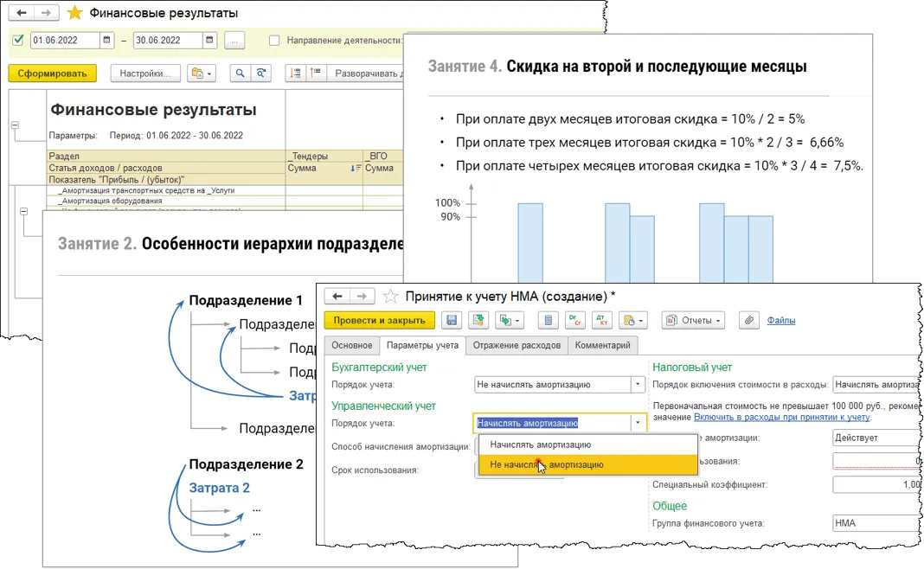Expand the Отчеты dropdown button

692,320
